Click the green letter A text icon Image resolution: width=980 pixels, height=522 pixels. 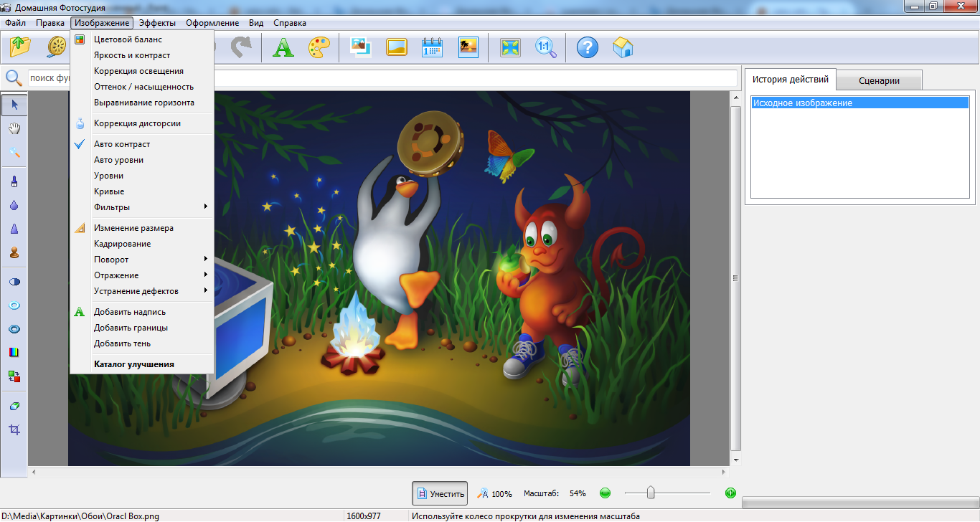point(283,47)
